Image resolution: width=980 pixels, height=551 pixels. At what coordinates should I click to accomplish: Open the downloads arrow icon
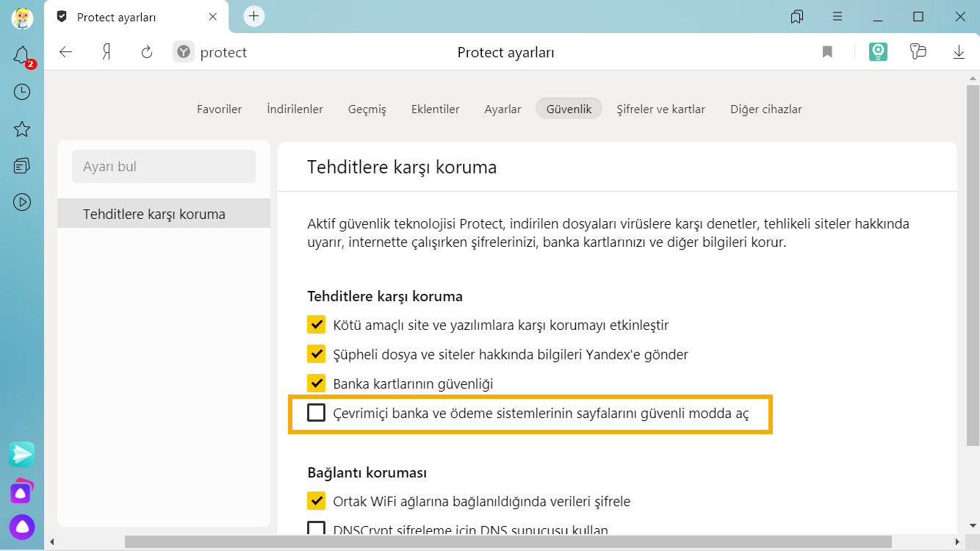(959, 52)
